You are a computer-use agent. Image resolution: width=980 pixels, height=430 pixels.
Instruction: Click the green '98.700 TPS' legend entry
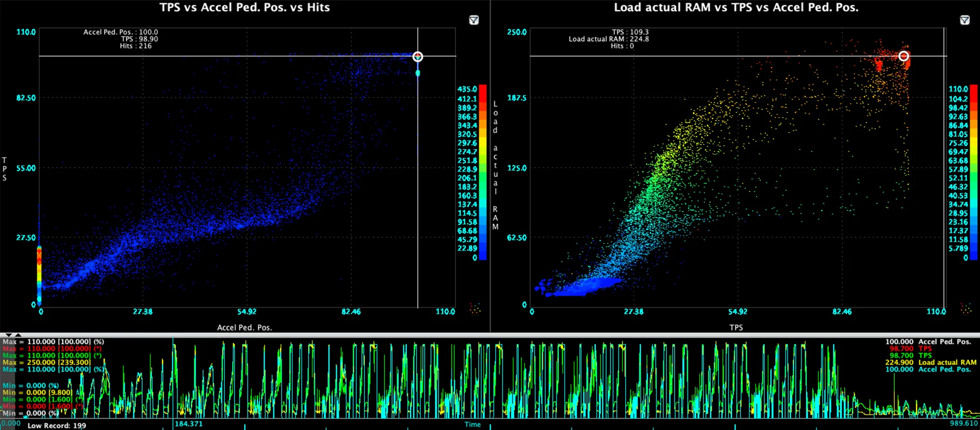911,355
